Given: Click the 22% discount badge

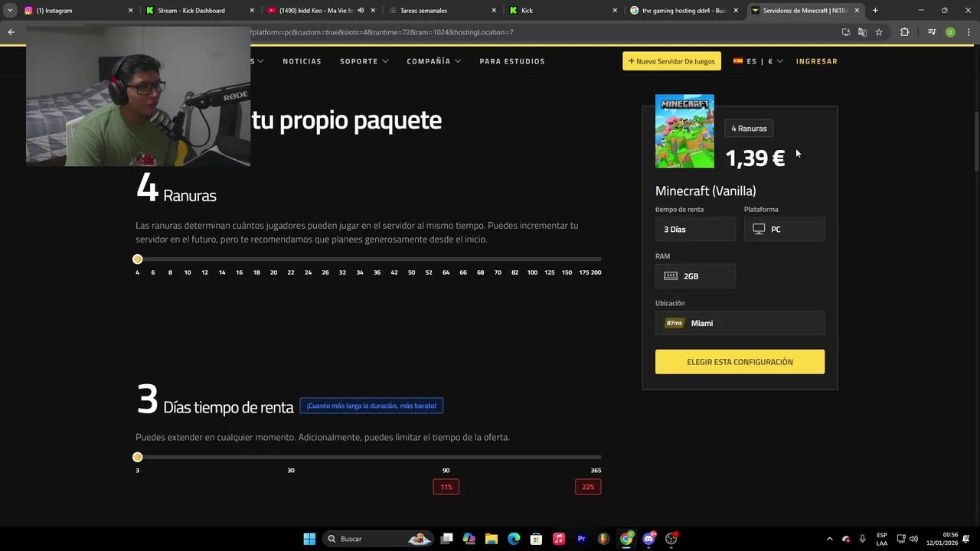Looking at the screenshot, I should coord(588,487).
